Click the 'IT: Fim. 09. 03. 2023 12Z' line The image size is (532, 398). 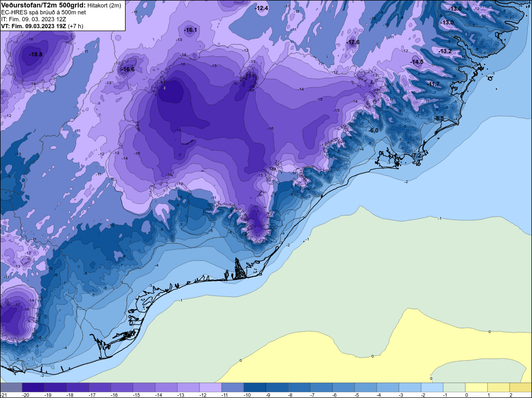click(34, 19)
